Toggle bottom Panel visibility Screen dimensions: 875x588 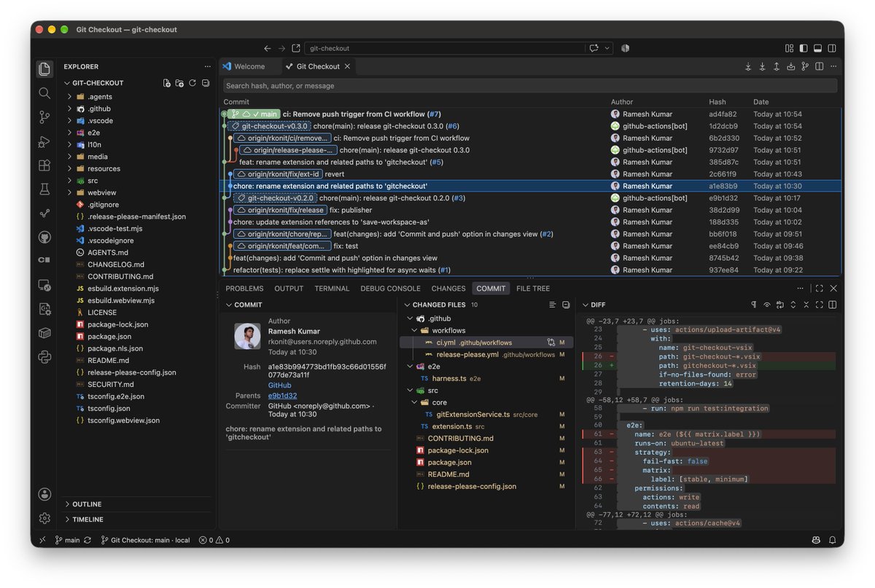[x=817, y=48]
